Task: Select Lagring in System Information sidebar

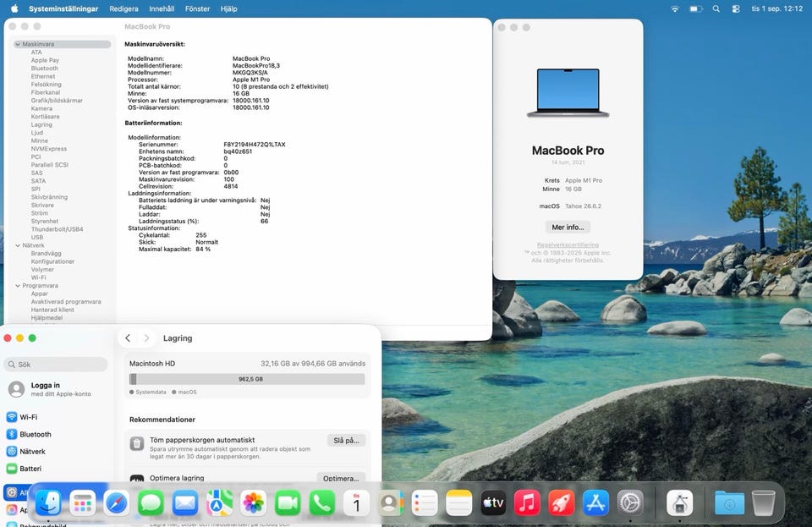Action: click(x=41, y=124)
